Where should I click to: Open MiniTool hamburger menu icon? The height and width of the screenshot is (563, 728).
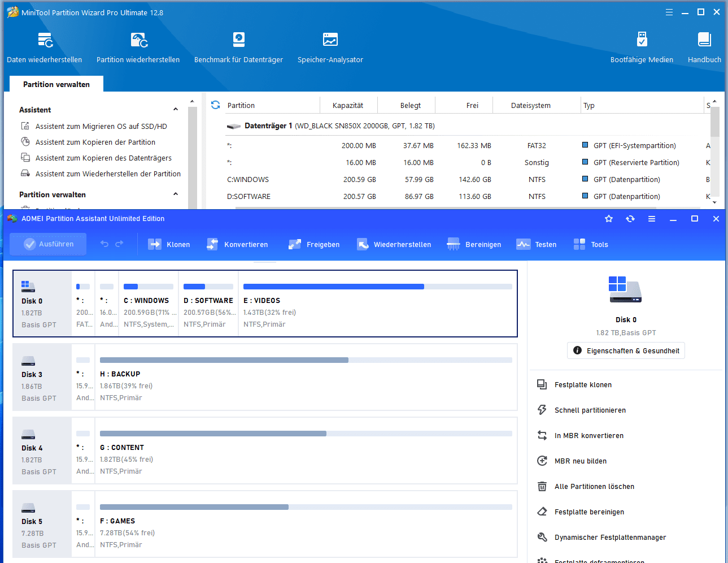point(669,12)
